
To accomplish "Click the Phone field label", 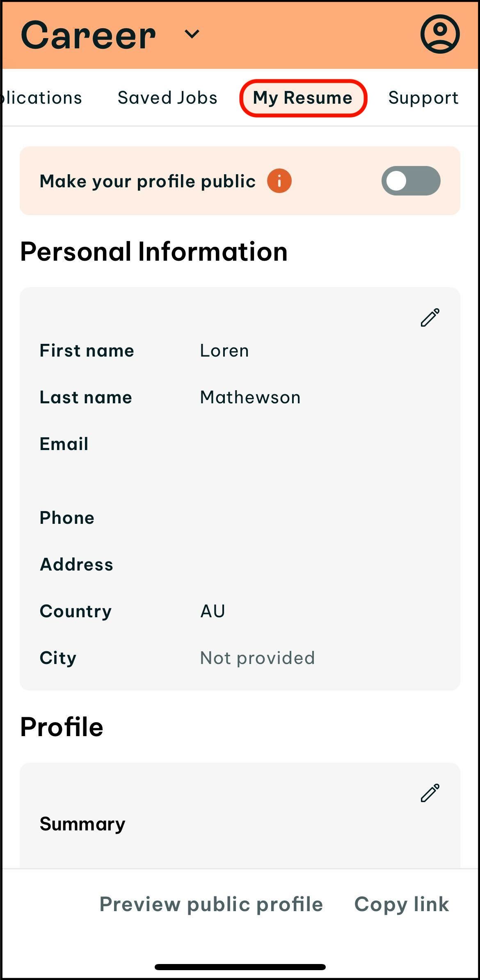I will [x=67, y=518].
